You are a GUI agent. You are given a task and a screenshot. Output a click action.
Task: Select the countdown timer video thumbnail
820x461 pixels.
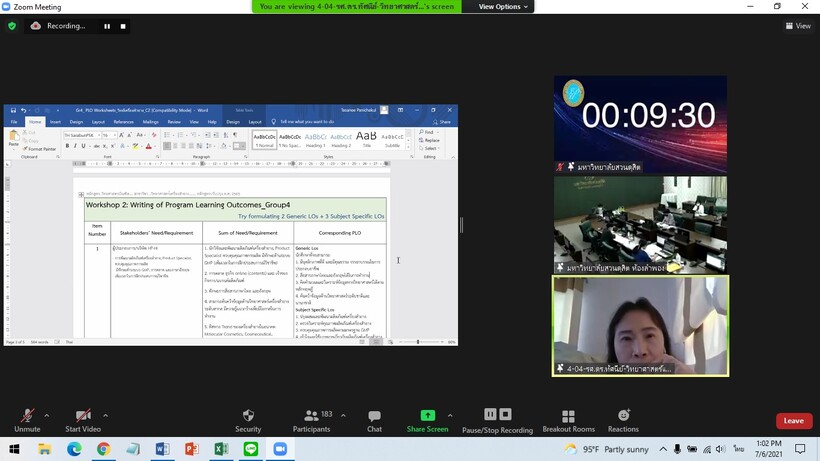(640, 124)
